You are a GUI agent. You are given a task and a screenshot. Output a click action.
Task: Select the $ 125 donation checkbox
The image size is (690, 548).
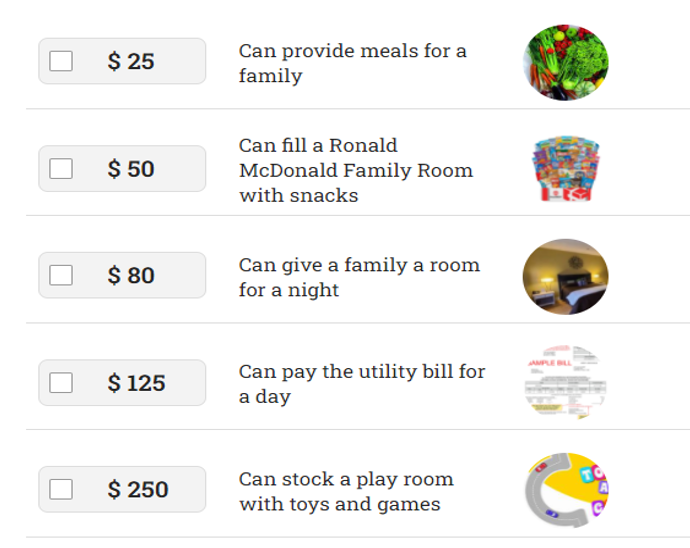pyautogui.click(x=61, y=382)
